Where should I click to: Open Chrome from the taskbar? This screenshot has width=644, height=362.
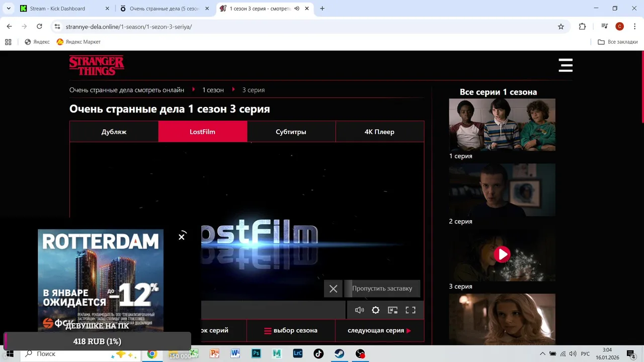click(152, 354)
